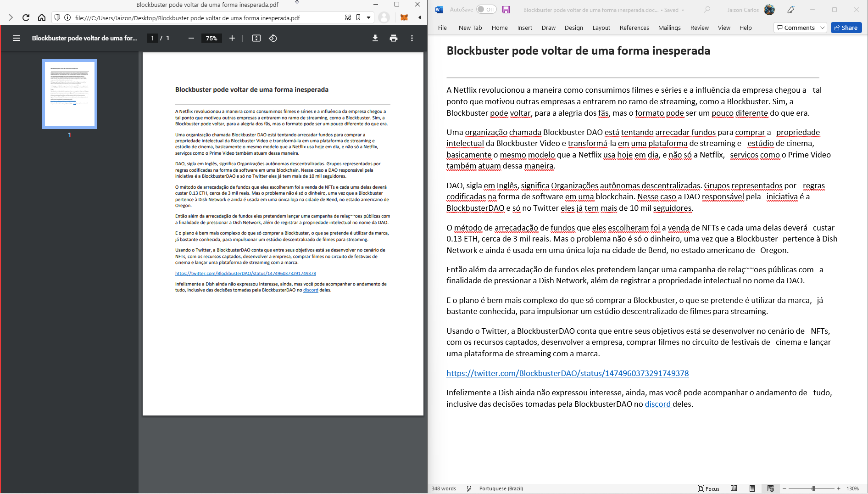
Task: Go to browser home page
Action: point(42,17)
